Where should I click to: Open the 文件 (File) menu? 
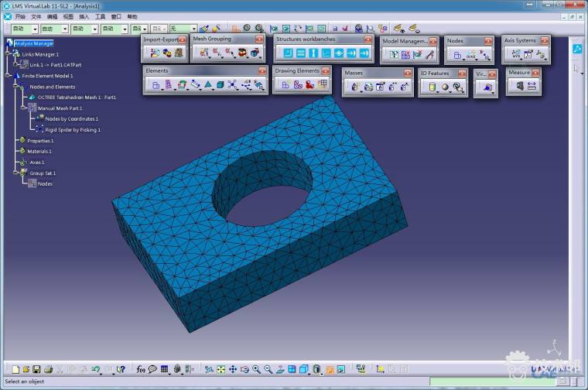36,16
